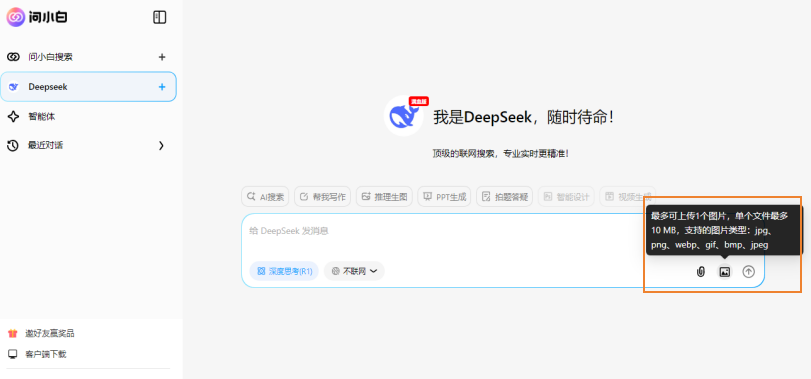This screenshot has width=811, height=379.
Task: Click the send arrow icon
Action: [748, 271]
